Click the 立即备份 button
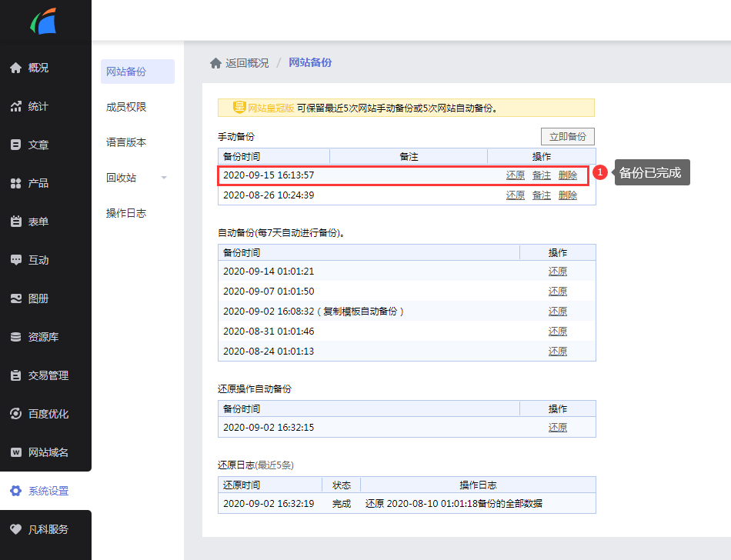 coord(568,136)
